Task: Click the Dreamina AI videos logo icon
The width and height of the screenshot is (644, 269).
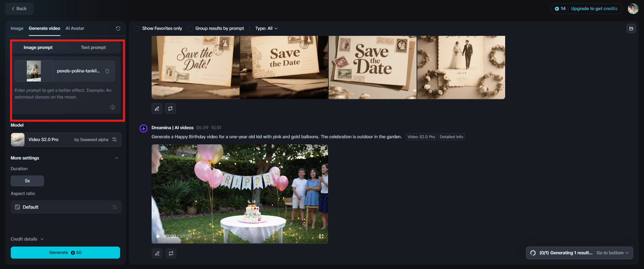Action: tap(144, 128)
